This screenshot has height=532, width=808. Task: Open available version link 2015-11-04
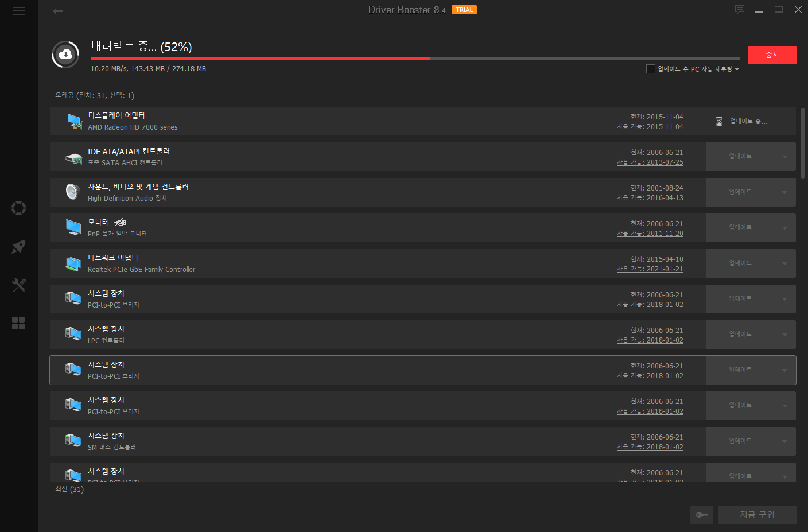(650, 127)
